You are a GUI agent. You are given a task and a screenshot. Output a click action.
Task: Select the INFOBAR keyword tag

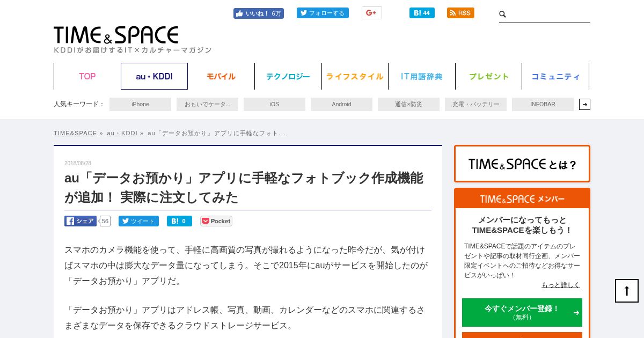(543, 104)
